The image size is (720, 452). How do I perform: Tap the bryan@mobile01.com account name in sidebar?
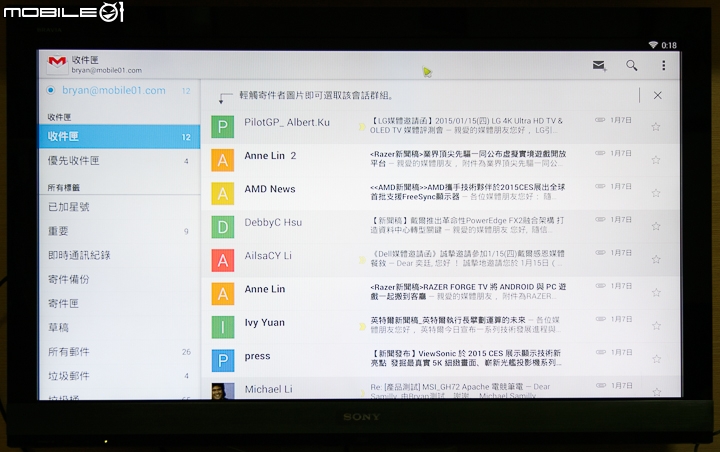point(114,90)
